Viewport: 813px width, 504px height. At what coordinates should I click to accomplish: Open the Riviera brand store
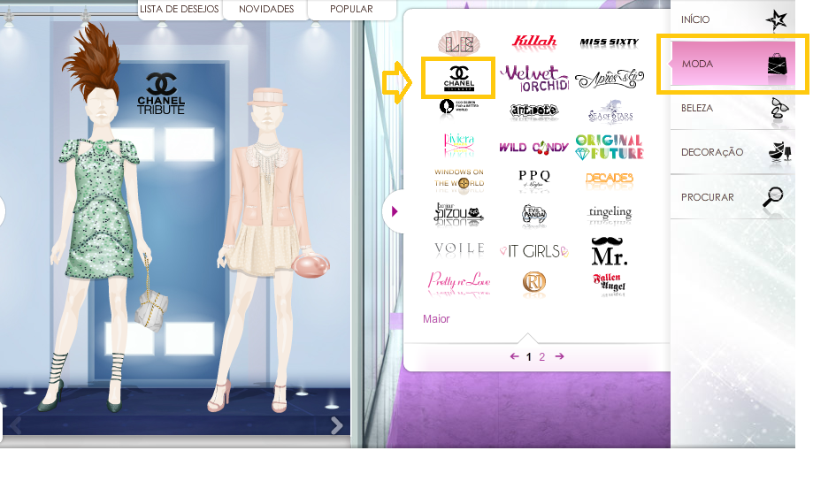(459, 145)
